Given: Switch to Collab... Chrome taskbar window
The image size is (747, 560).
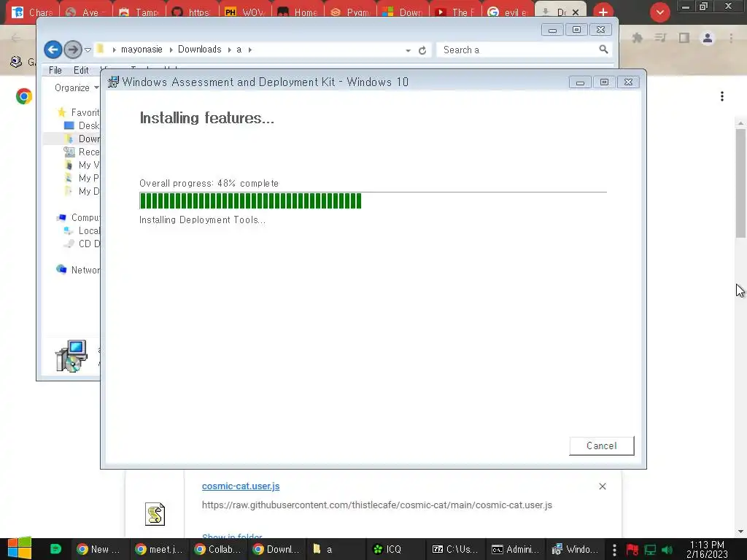Looking at the screenshot, I should click(217, 549).
